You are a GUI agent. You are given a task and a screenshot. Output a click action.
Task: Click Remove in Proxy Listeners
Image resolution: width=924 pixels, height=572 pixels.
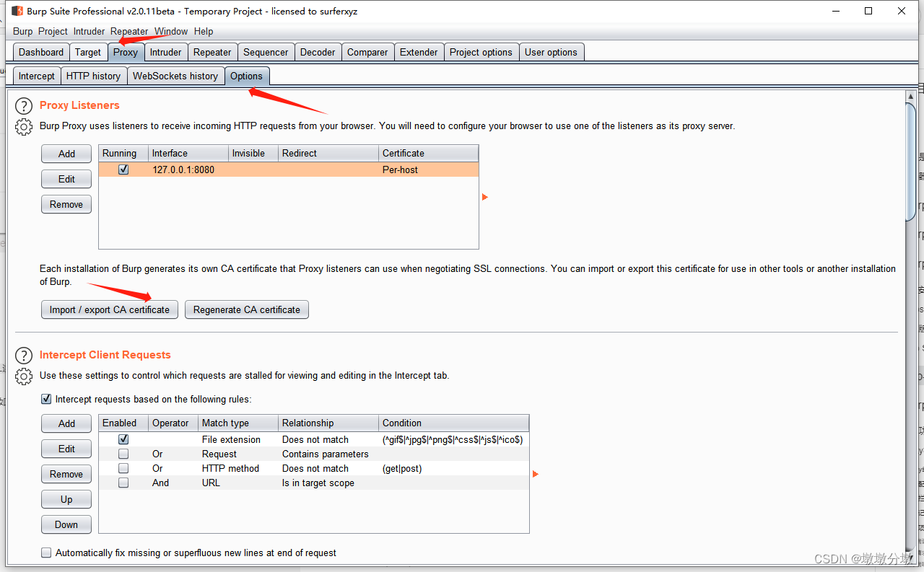click(x=66, y=204)
